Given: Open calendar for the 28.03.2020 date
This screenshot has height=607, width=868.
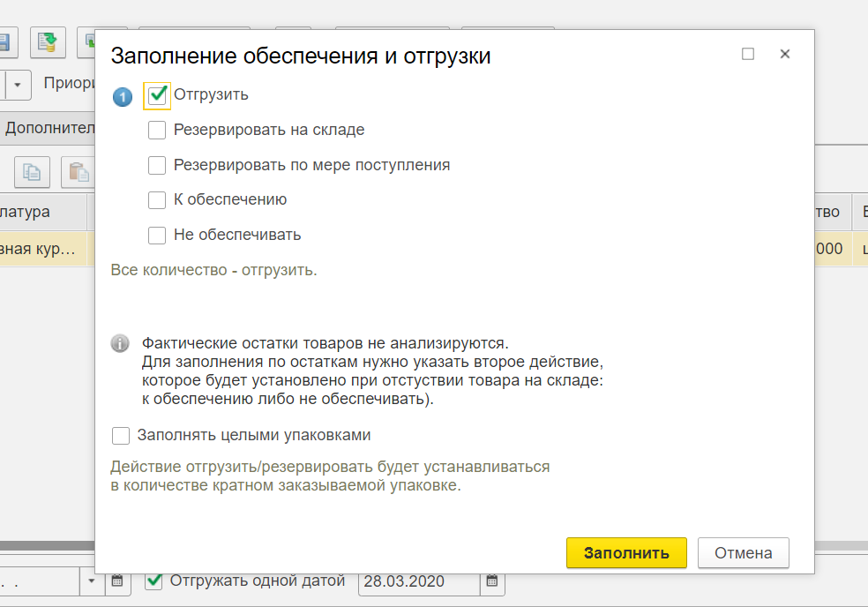Looking at the screenshot, I should [492, 581].
